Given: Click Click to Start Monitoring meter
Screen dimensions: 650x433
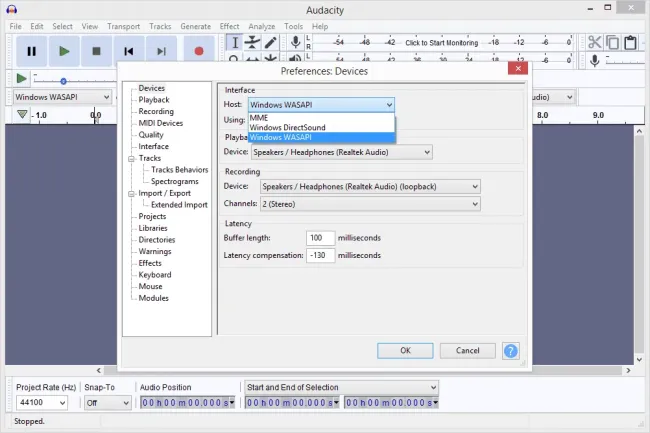Looking at the screenshot, I should click(x=441, y=43).
